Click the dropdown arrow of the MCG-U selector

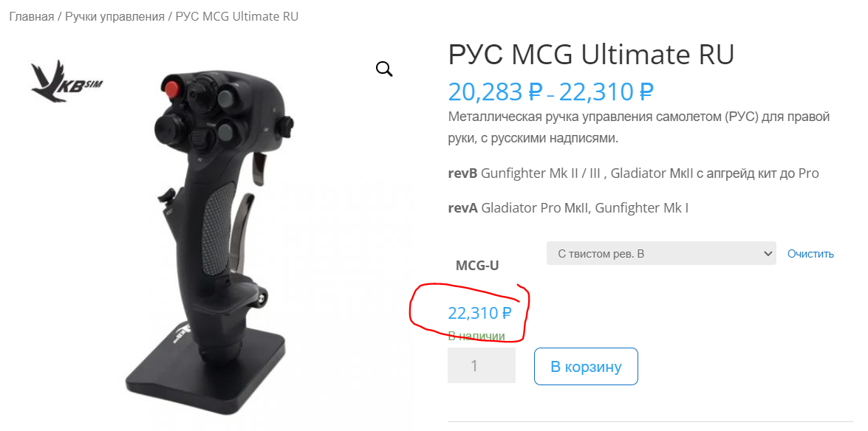pyautogui.click(x=768, y=253)
